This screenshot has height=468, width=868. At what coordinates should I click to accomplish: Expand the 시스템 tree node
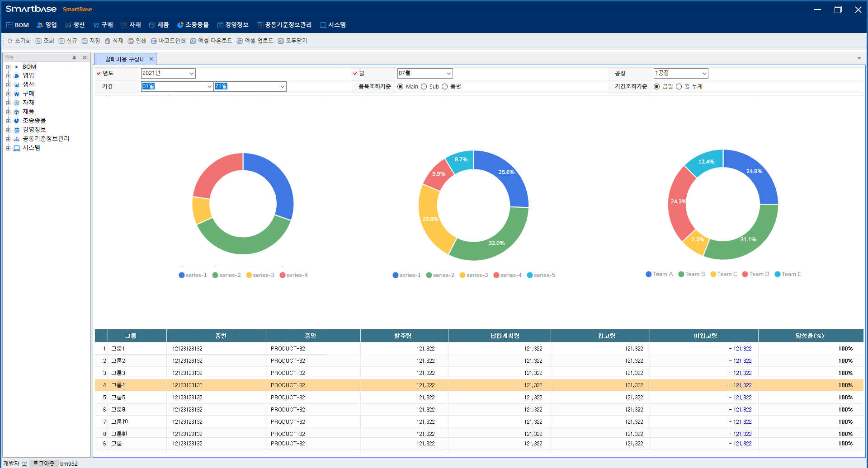pos(8,148)
